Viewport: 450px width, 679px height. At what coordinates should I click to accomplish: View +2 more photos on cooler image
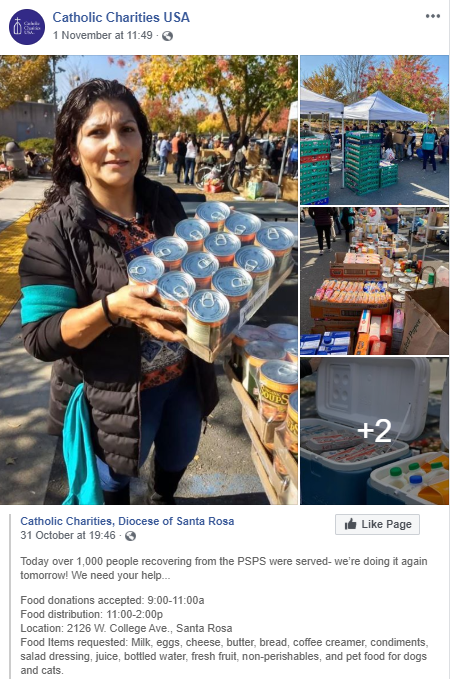coord(374,431)
